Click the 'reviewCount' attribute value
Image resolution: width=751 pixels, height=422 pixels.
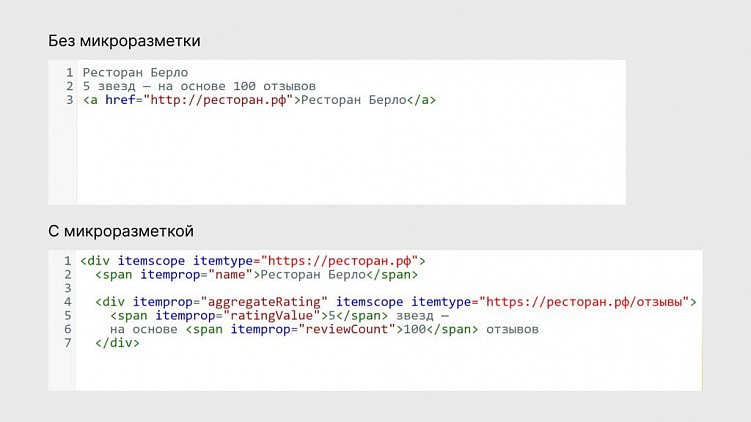(347, 329)
